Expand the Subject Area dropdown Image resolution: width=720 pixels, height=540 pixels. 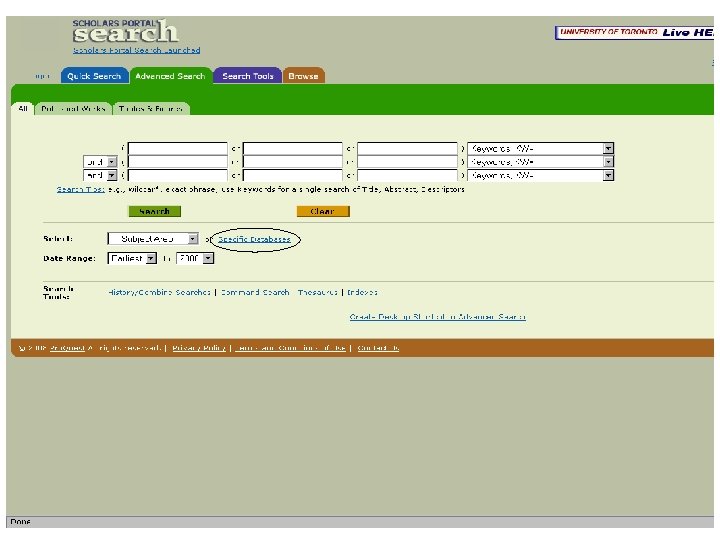(x=153, y=239)
